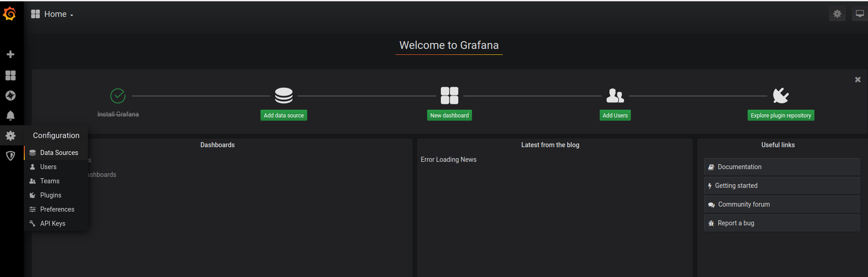Click the Install Grafana checkmark icon
This screenshot has width=868, height=277.
tap(118, 96)
